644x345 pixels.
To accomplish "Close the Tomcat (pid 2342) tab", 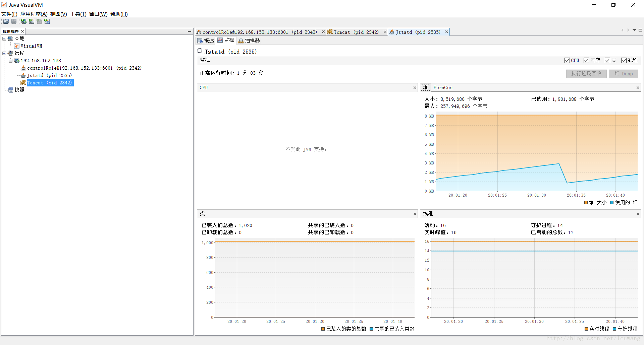I will [385, 32].
